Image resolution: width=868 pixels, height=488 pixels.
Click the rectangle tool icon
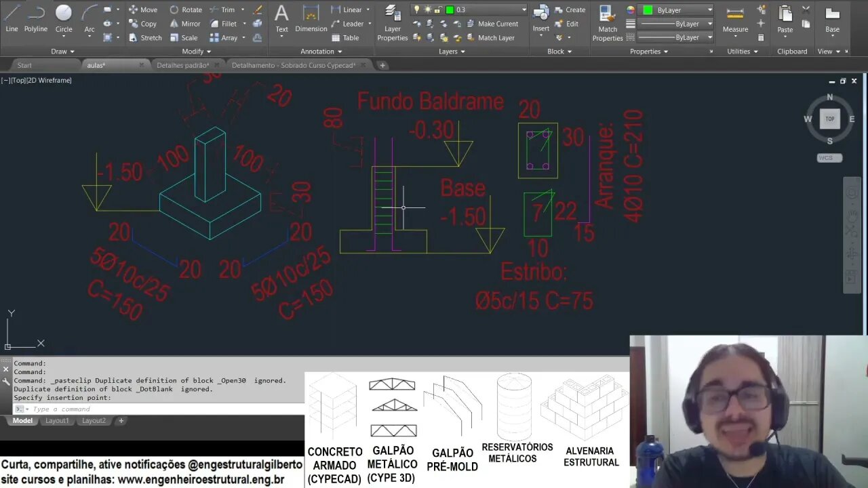[x=107, y=9]
